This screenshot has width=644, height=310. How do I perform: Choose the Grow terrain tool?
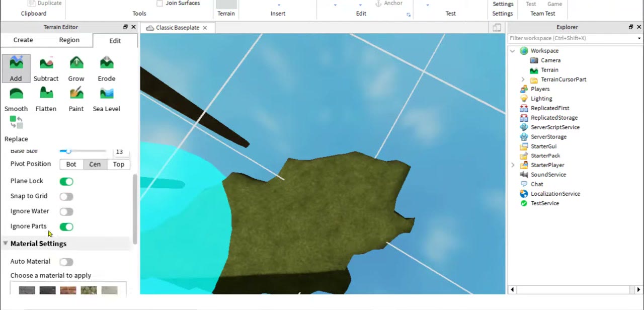76,68
